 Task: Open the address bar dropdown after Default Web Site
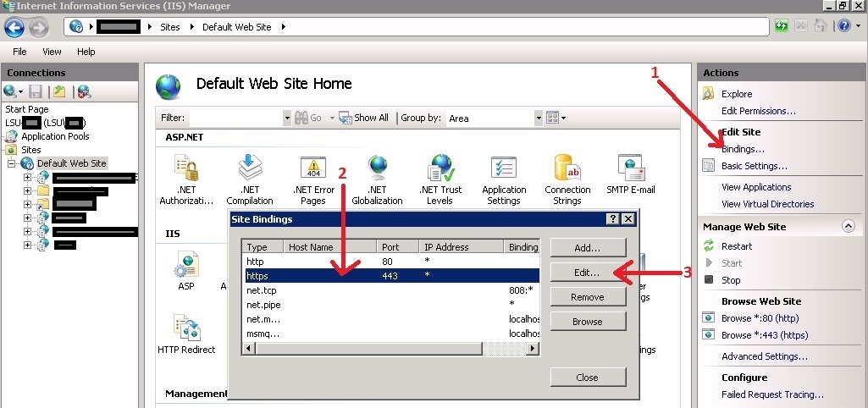(x=283, y=26)
